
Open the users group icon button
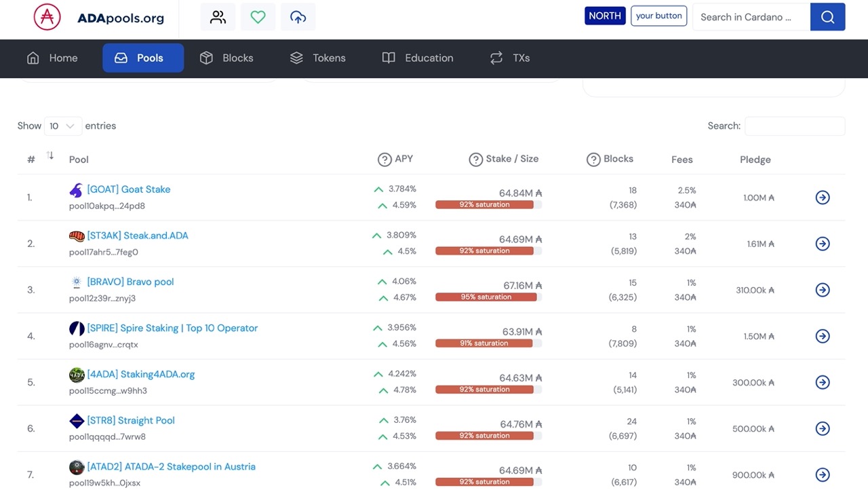click(x=218, y=18)
